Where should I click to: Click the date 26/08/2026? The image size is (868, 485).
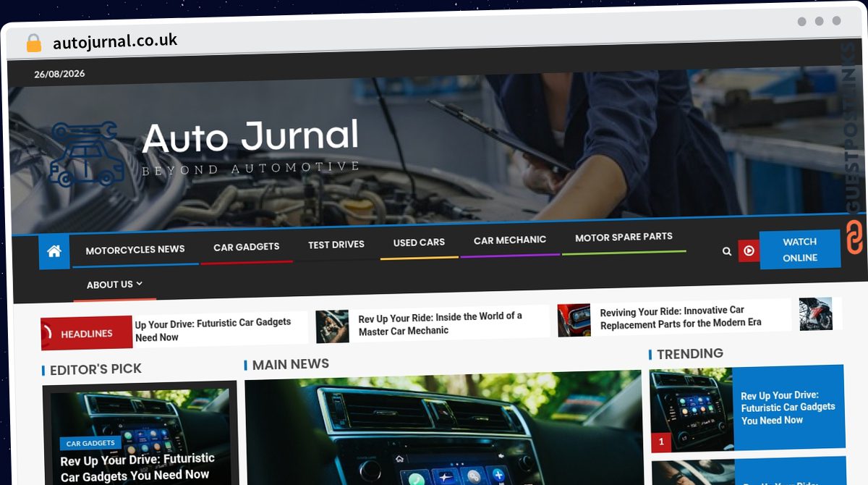(x=59, y=74)
